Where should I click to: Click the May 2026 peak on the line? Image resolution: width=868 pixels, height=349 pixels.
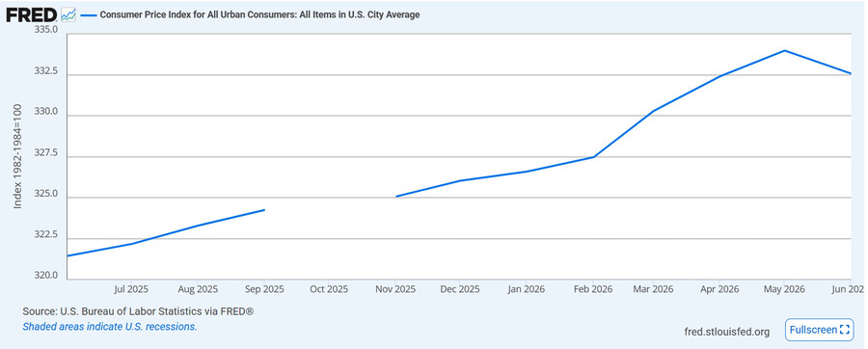pos(784,51)
